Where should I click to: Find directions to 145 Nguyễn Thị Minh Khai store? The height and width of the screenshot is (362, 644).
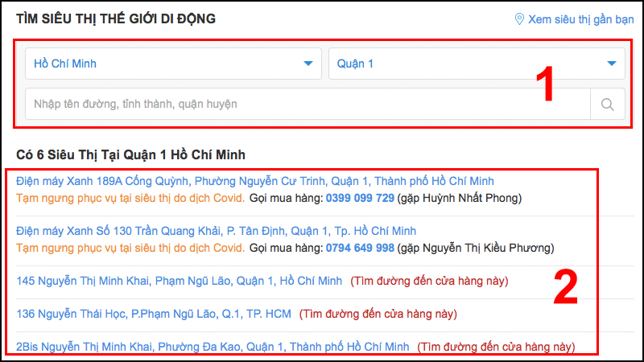click(429, 281)
